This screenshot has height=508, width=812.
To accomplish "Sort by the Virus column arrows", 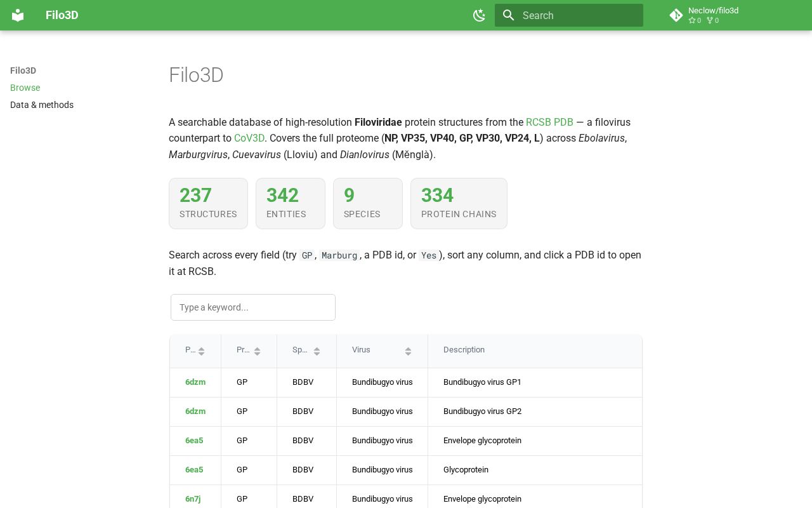I will 408,351.
